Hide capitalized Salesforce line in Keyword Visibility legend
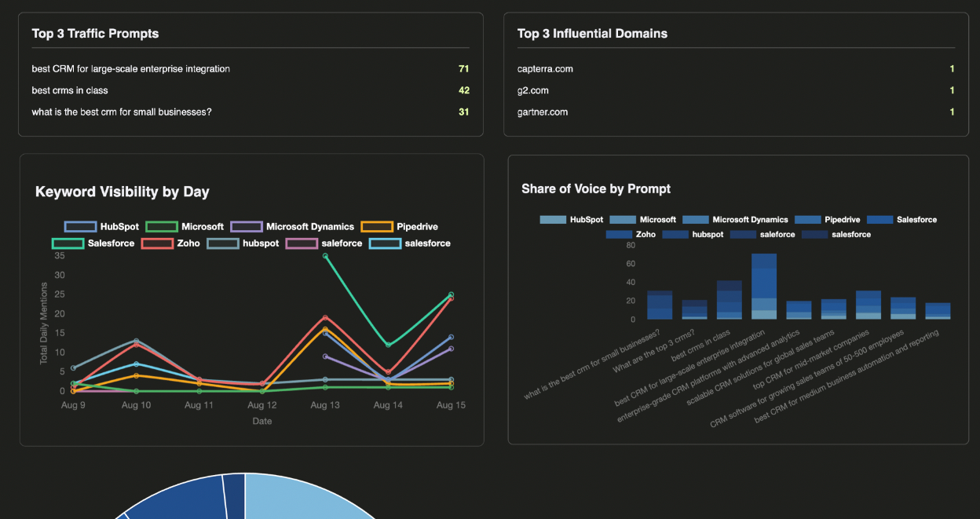The image size is (980, 519). pyautogui.click(x=93, y=243)
